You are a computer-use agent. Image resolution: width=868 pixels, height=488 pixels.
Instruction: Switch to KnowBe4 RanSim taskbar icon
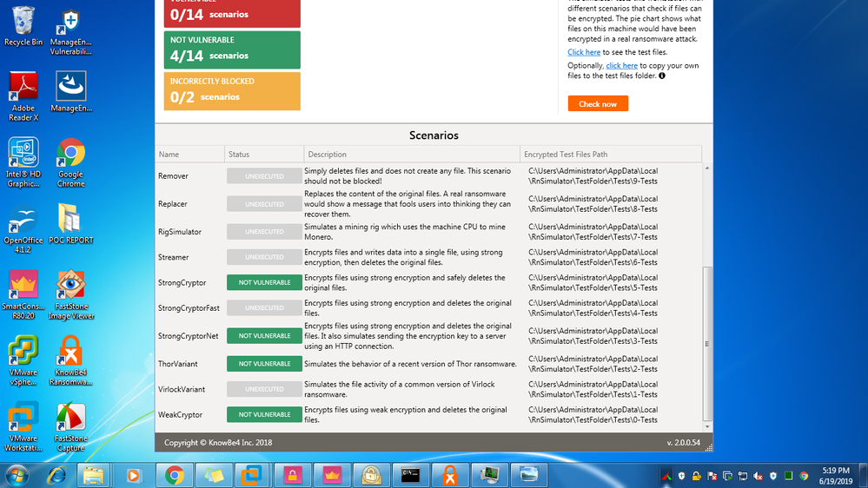(449, 475)
